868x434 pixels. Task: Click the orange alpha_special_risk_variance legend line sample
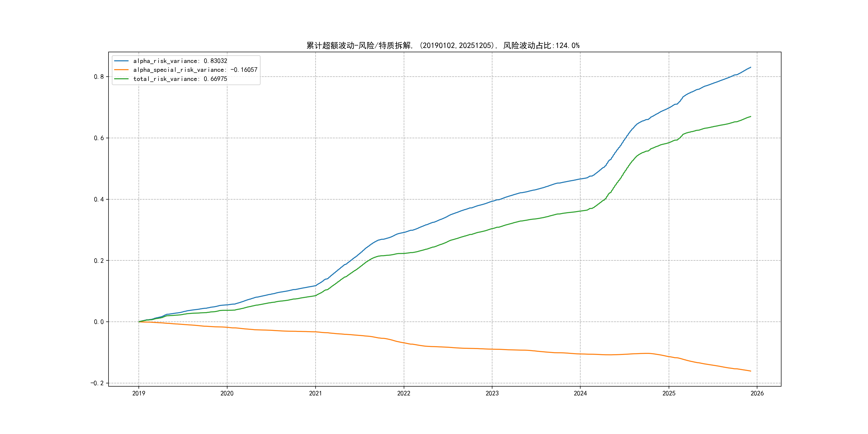click(x=121, y=70)
